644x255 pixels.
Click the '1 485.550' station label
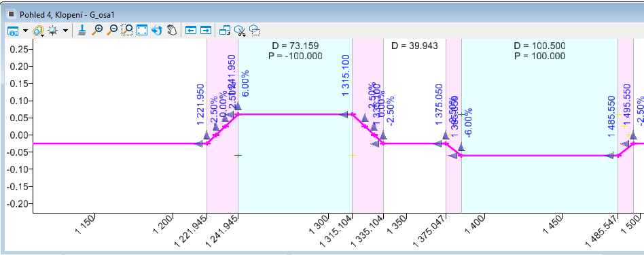click(611, 117)
